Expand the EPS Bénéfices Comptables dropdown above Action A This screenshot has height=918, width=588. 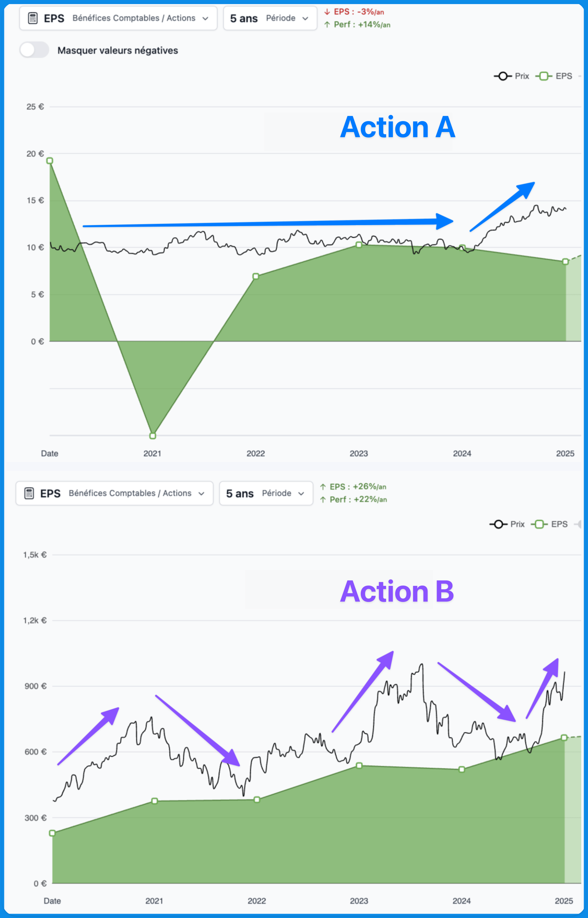[118, 18]
